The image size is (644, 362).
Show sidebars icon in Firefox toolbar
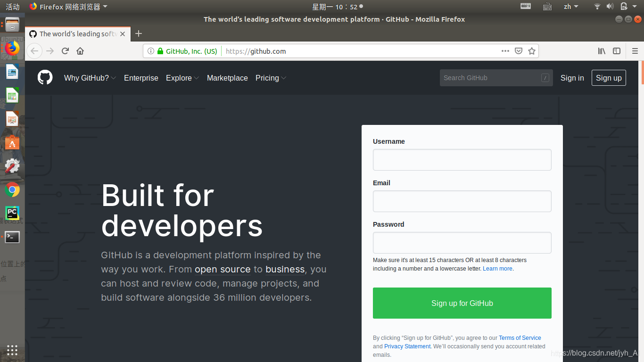coord(617,51)
